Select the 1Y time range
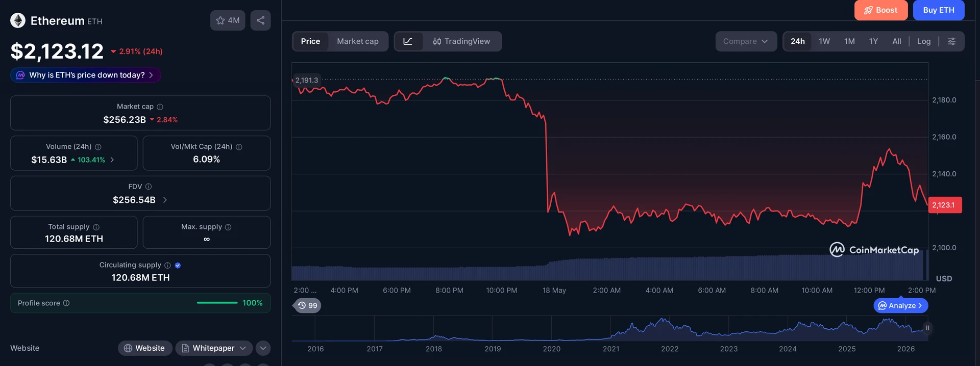Screen dimensions: 980x366 [x=873, y=41]
